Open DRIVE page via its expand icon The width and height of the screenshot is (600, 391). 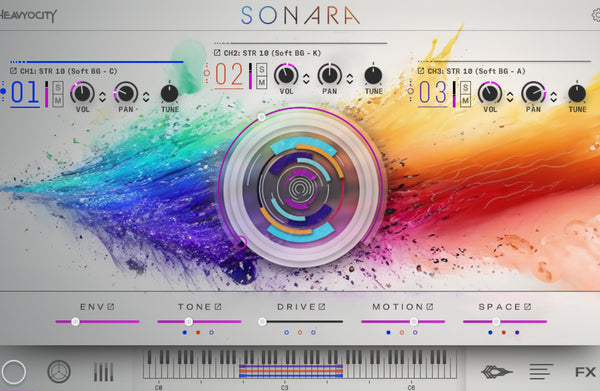tap(322, 306)
